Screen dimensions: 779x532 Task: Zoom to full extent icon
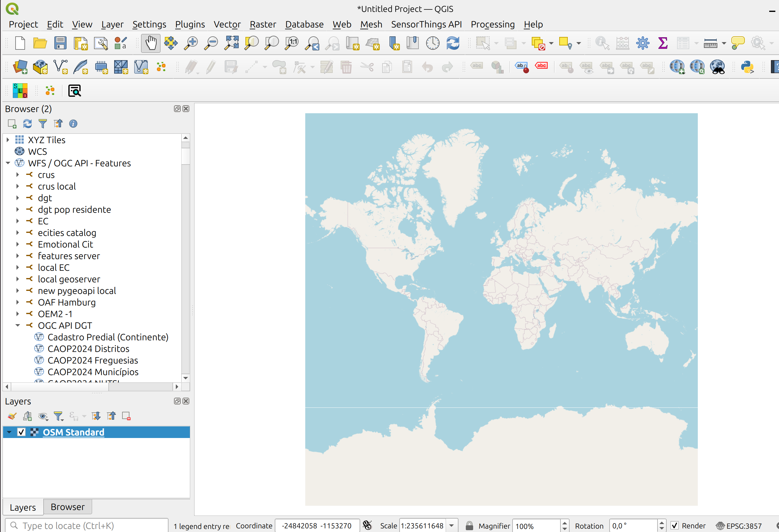click(x=232, y=43)
